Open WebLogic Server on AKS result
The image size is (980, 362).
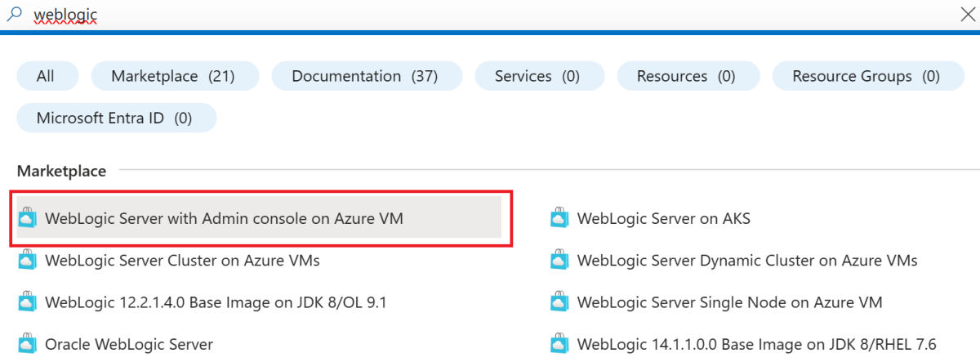(663, 218)
